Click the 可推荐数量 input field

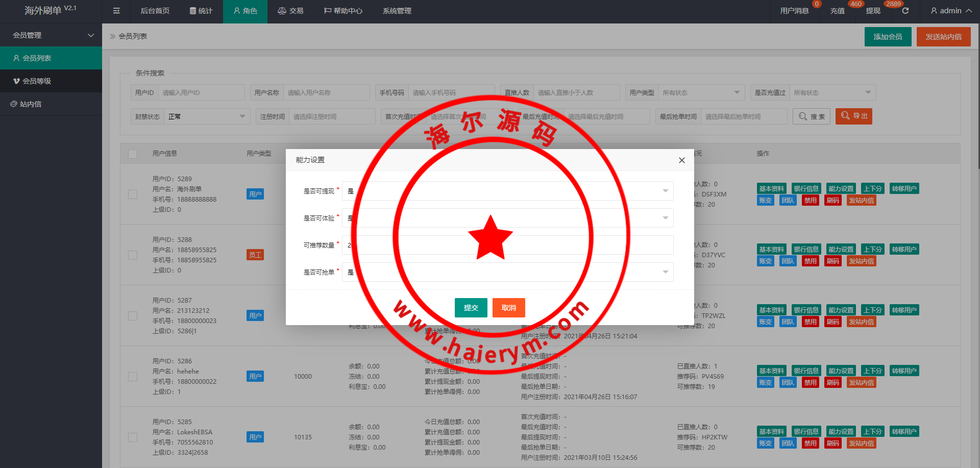[x=507, y=245]
